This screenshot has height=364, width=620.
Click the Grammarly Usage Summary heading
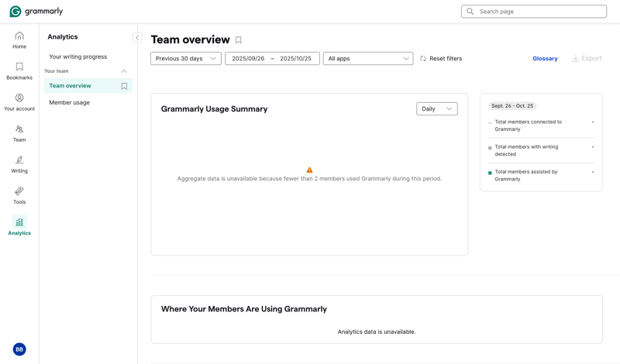[215, 109]
